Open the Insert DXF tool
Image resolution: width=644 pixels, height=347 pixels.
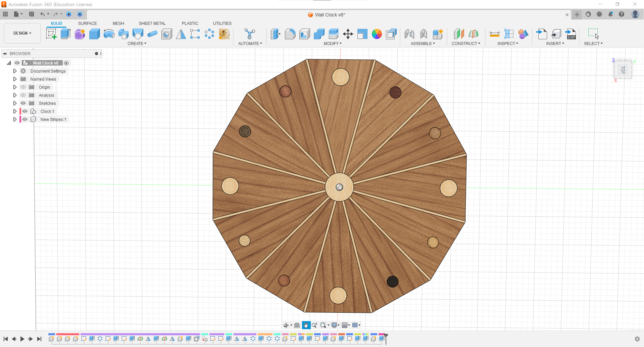(x=571, y=34)
